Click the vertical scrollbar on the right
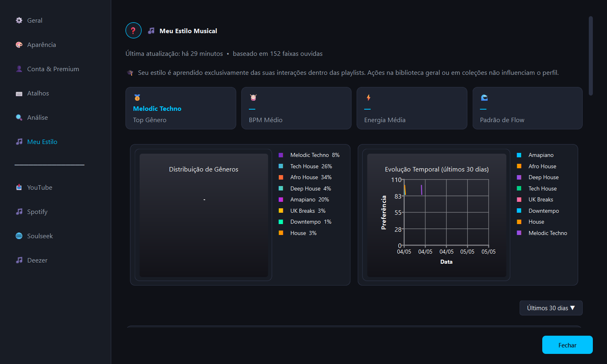 click(x=591, y=56)
